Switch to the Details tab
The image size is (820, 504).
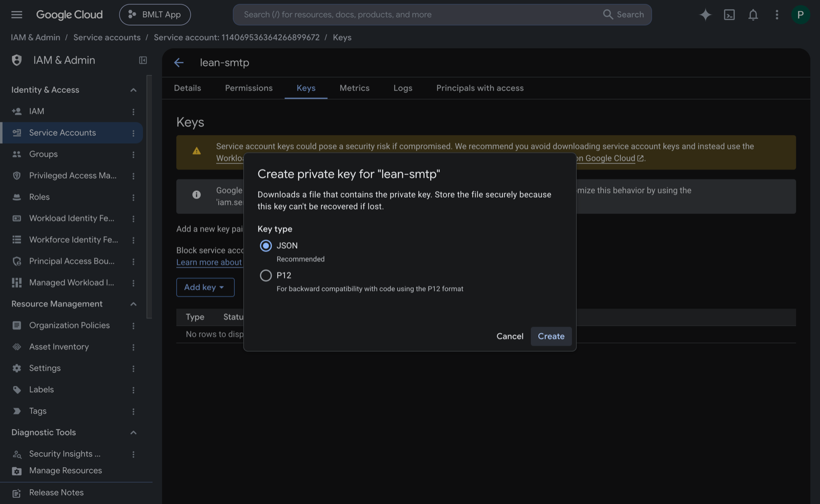tap(188, 88)
